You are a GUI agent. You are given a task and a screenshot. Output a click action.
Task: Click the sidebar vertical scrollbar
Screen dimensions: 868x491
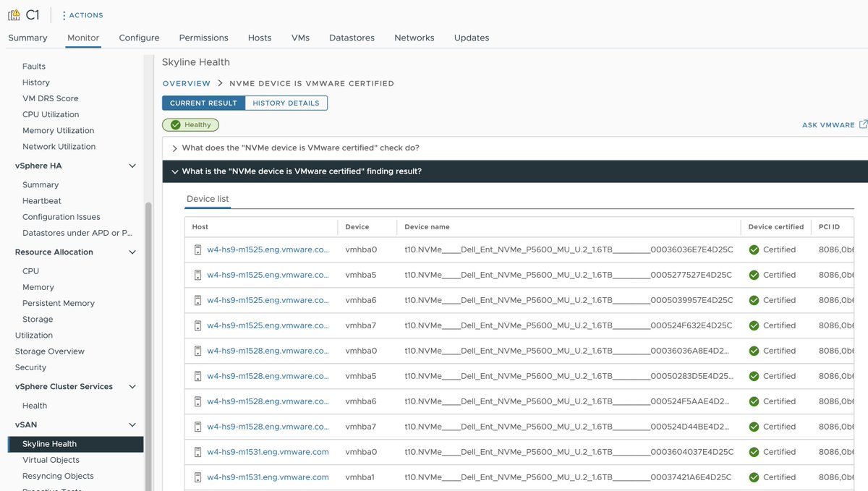pos(148,346)
